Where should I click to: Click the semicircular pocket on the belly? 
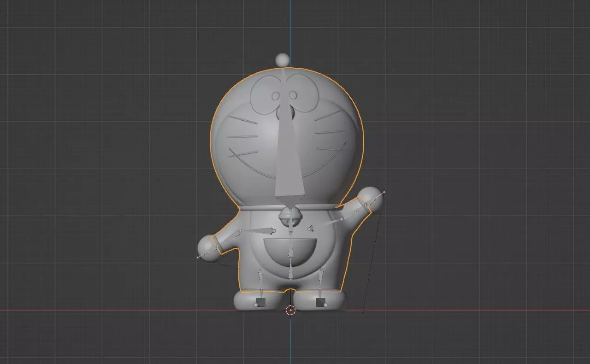tap(290, 252)
